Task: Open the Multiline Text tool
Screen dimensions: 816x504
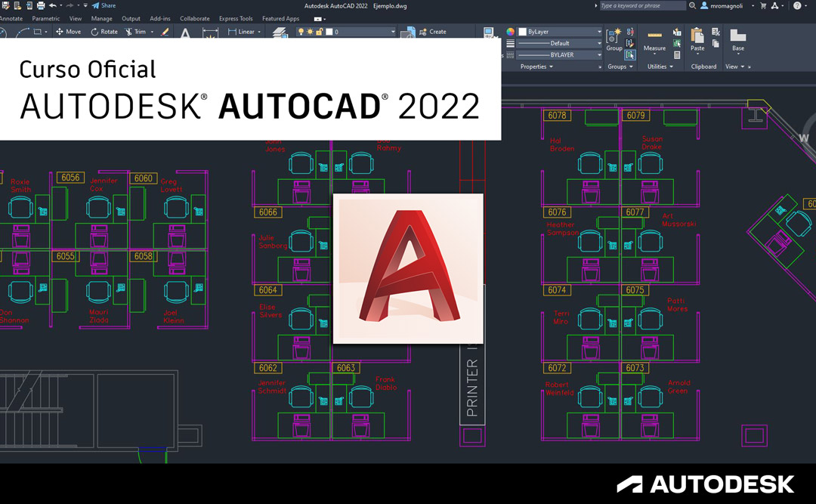Action: point(186,32)
